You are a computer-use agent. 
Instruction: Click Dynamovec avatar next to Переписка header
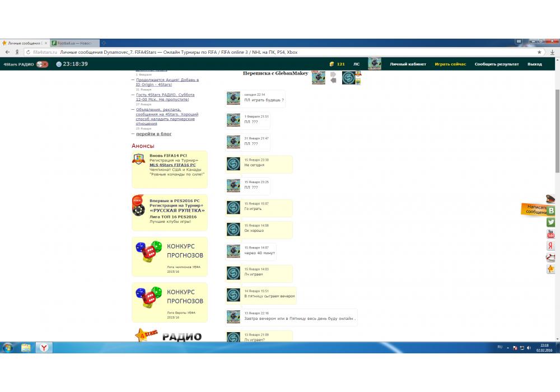[318, 77]
